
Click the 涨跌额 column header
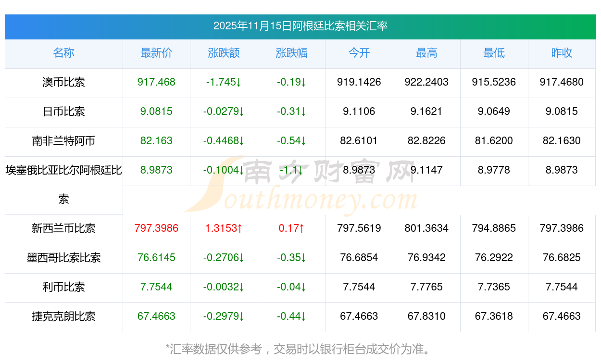pos(224,53)
